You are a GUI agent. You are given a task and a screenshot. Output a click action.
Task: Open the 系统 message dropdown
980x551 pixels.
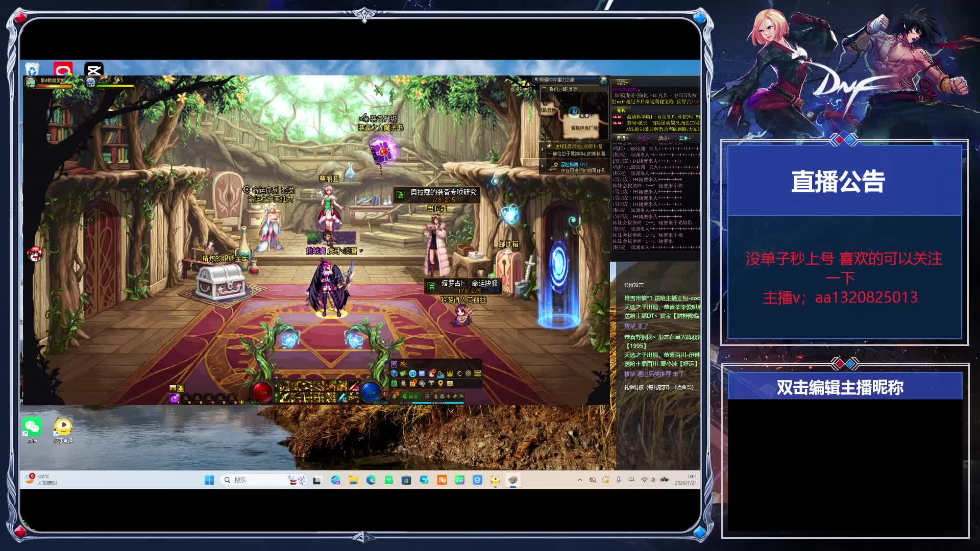(623, 83)
